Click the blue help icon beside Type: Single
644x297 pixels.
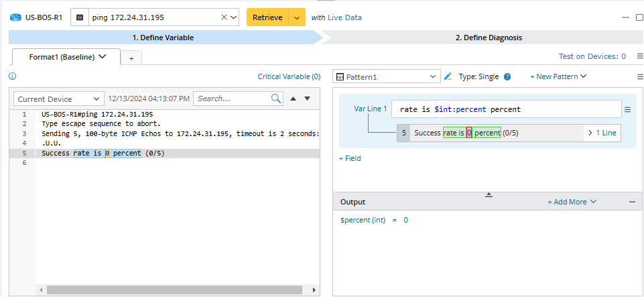pyautogui.click(x=507, y=76)
